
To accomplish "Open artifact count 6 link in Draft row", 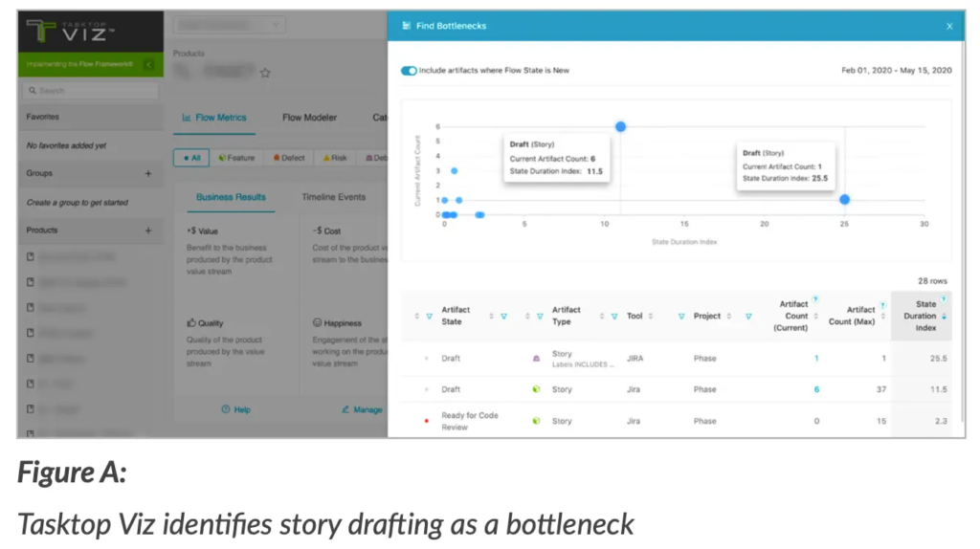I will click(816, 389).
